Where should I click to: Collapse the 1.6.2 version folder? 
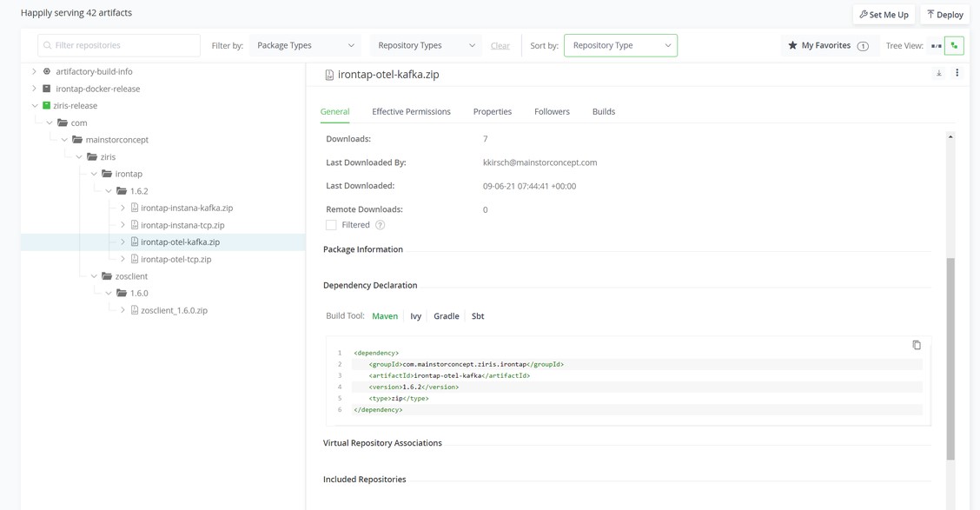coord(109,190)
